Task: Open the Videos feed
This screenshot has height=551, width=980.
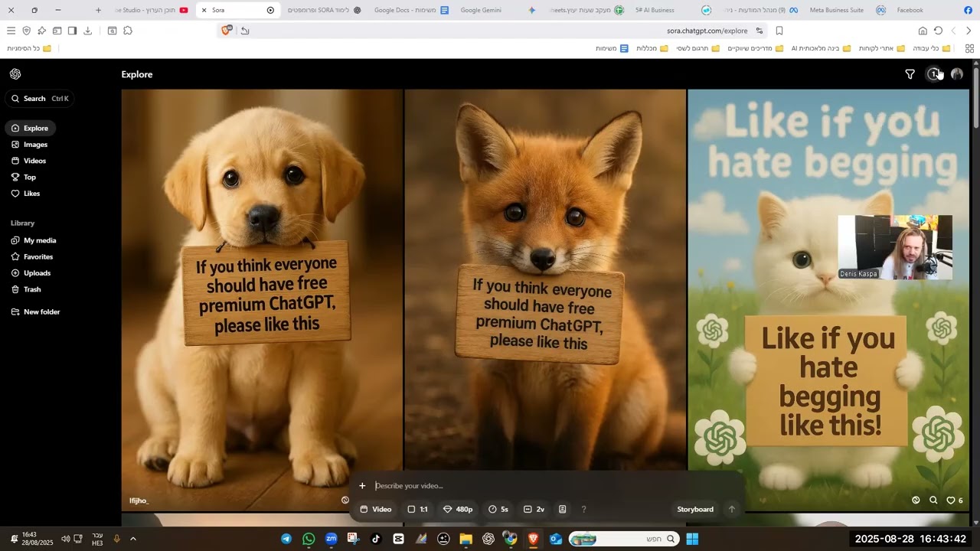Action: click(x=29, y=161)
